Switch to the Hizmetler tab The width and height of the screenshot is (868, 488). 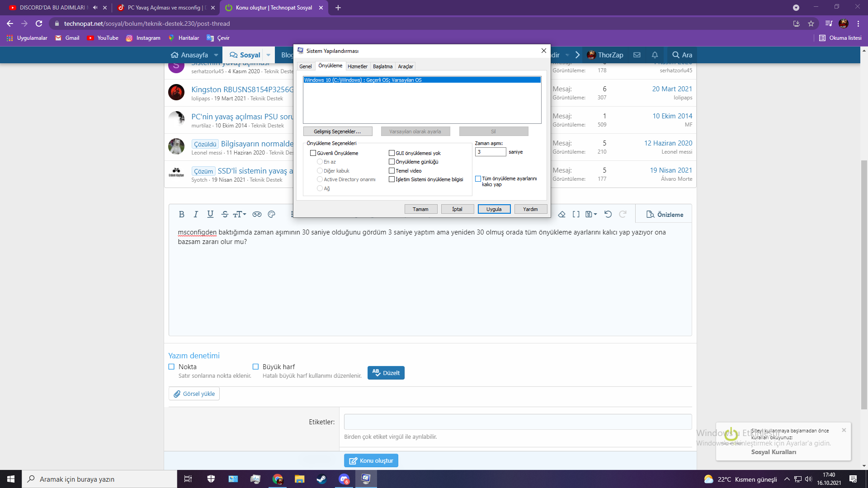[357, 66]
